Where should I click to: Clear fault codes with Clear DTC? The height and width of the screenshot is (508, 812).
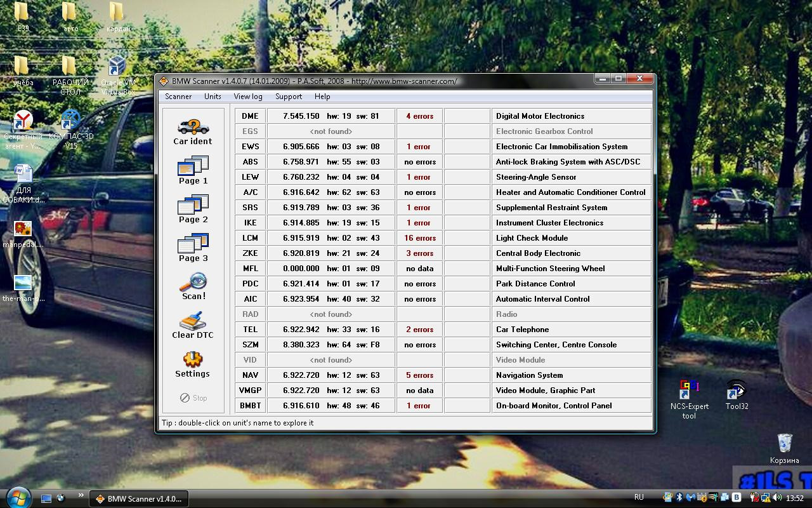pyautogui.click(x=192, y=323)
